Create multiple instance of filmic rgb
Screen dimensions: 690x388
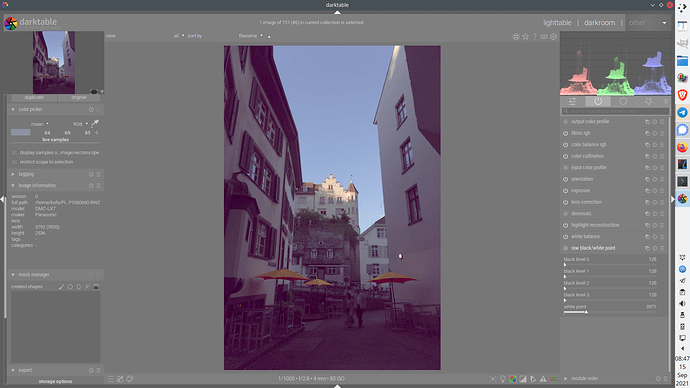647,133
